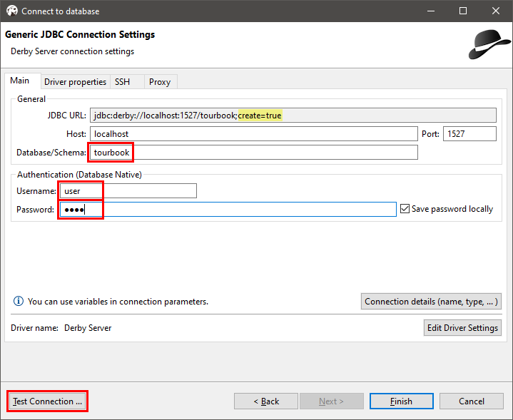Open the Driver properties tab
Screen dimensions: 513x420
point(75,82)
